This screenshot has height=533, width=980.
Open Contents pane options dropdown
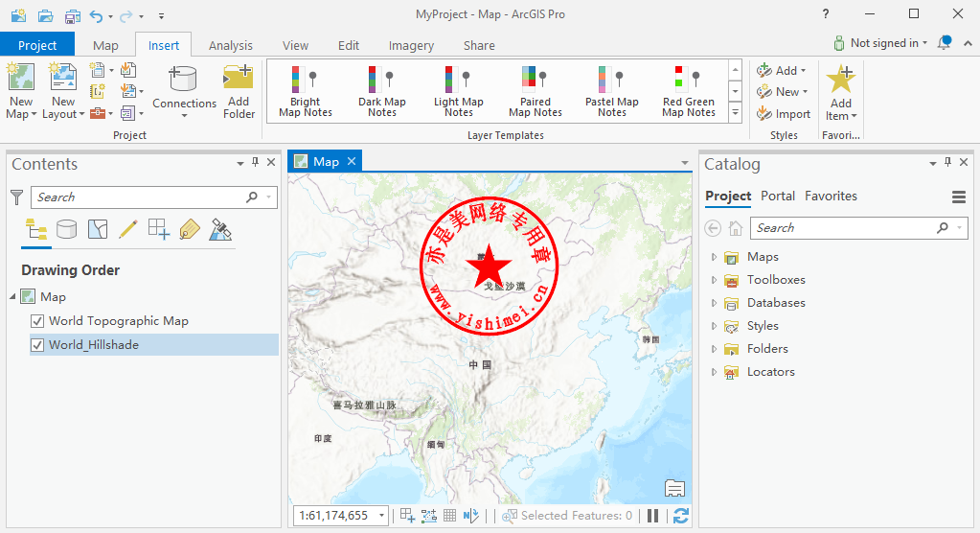240,163
